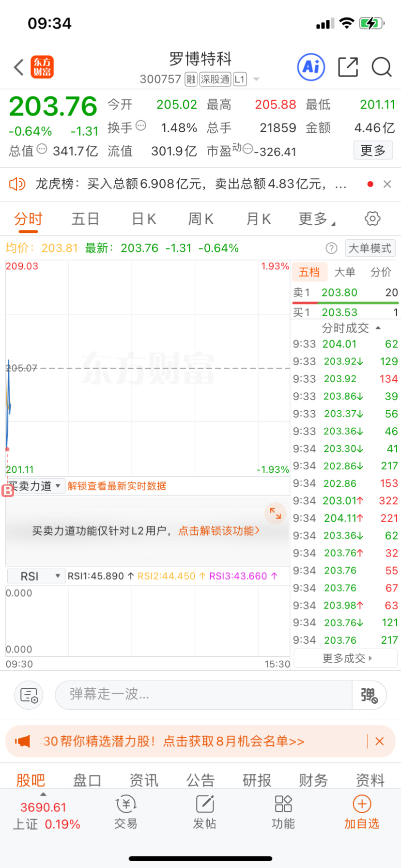Close the 龙虎榜 news ticker
Image resolution: width=401 pixels, height=868 pixels.
coord(387,184)
